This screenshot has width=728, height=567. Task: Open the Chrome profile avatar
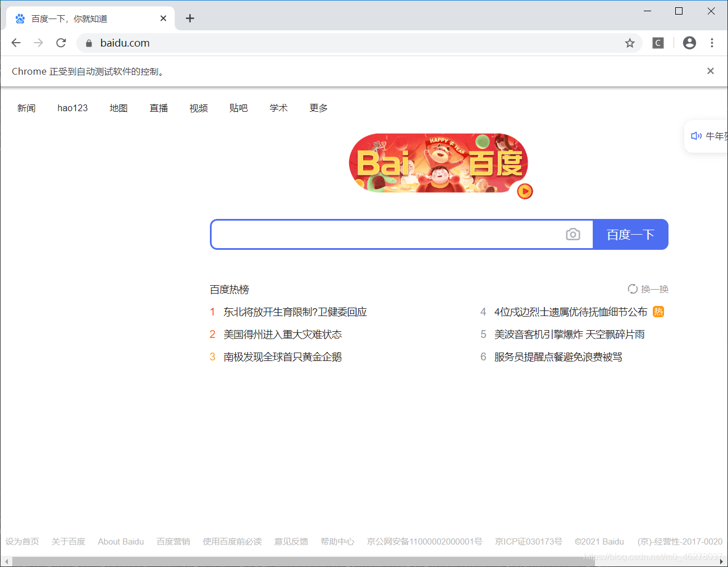coord(689,43)
